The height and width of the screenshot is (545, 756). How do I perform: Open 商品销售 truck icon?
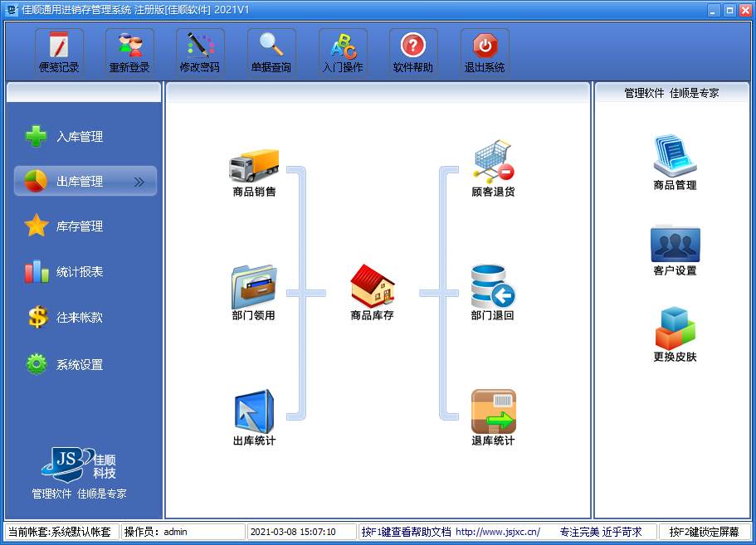[x=254, y=173]
